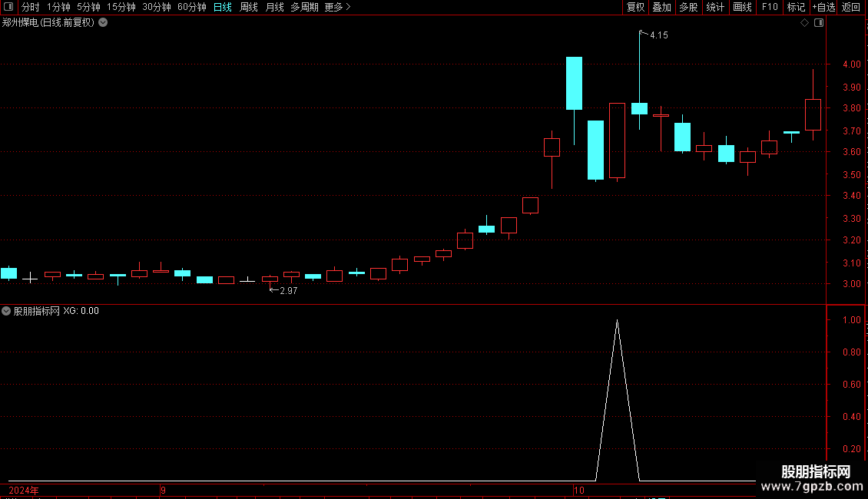868x499 pixels.
Task: Click the 1.00 indicator axis label
Action: point(851,320)
